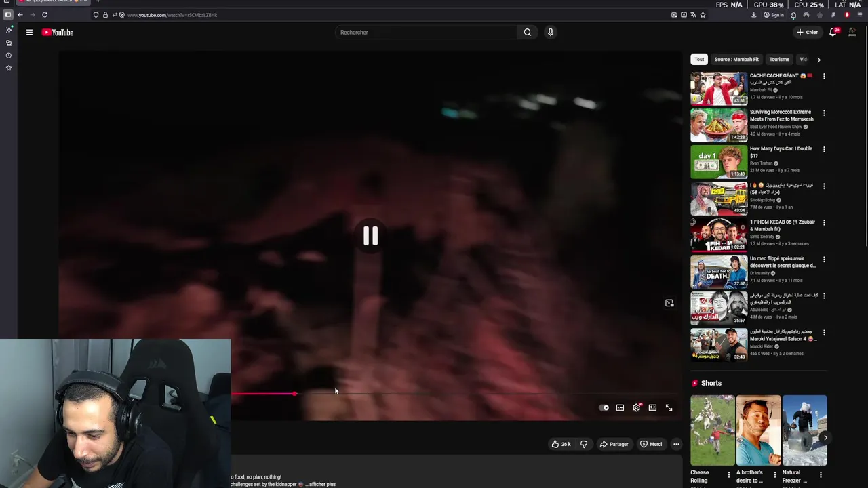The height and width of the screenshot is (488, 868).
Task: Select Source : Mambah Fit chip
Action: (x=736, y=59)
